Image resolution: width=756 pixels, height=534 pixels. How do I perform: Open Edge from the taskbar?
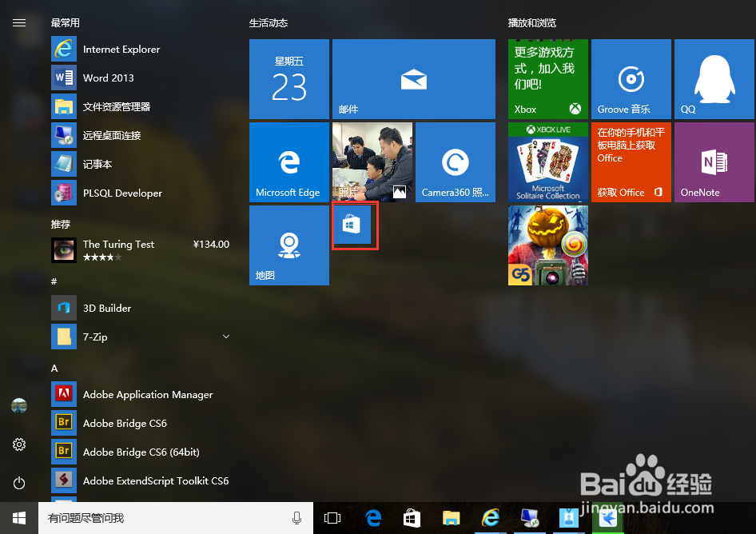pyautogui.click(x=373, y=518)
